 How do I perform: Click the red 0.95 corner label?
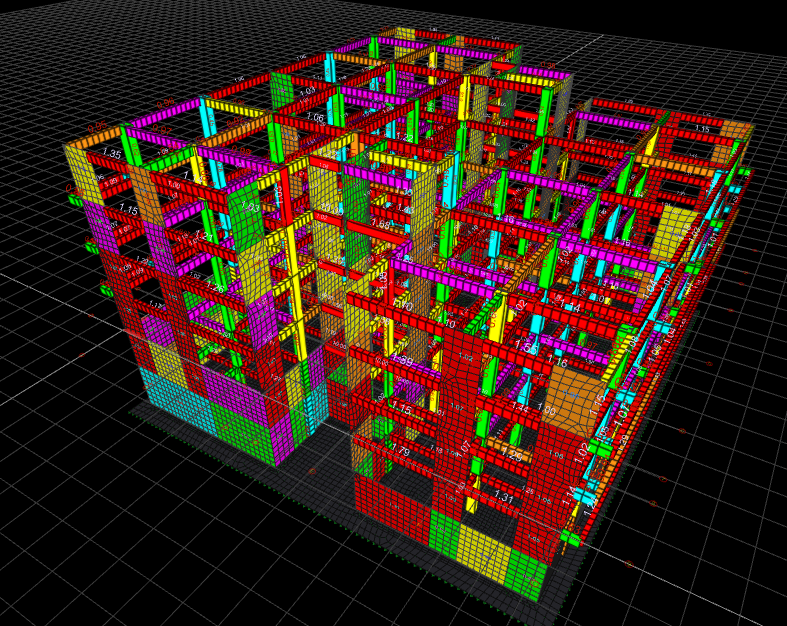(98, 127)
